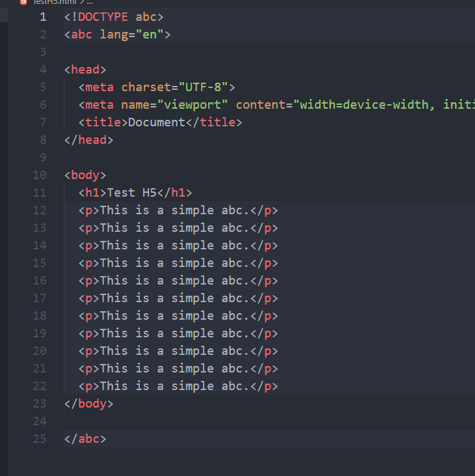Click opening head tag on line 4

(85, 70)
